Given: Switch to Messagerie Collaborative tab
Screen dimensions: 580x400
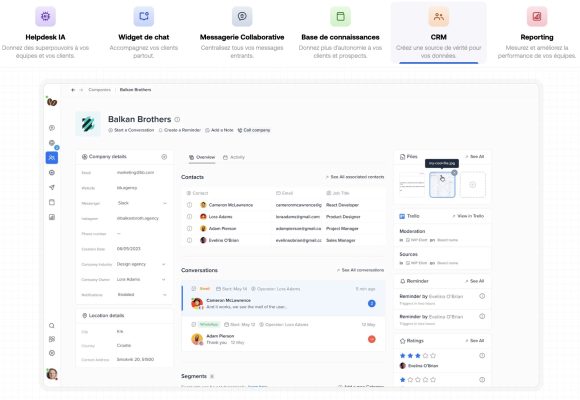Looking at the screenshot, I should coord(242,33).
